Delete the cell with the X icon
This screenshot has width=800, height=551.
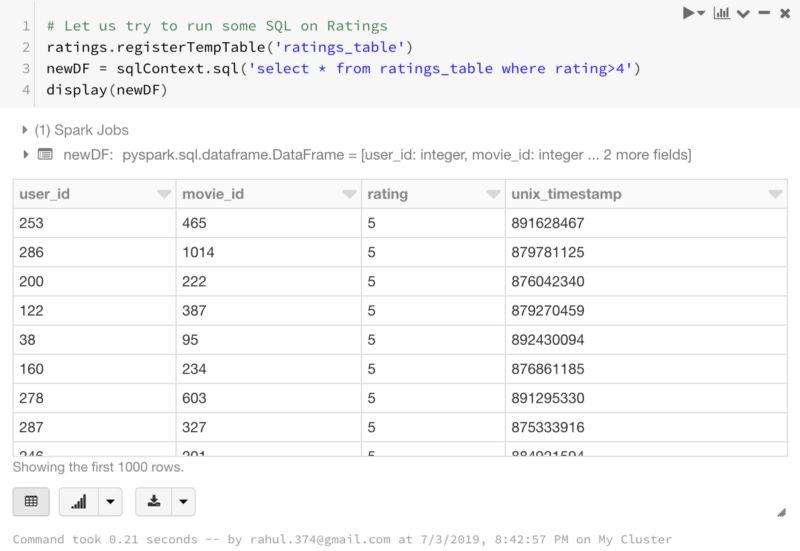(x=784, y=13)
